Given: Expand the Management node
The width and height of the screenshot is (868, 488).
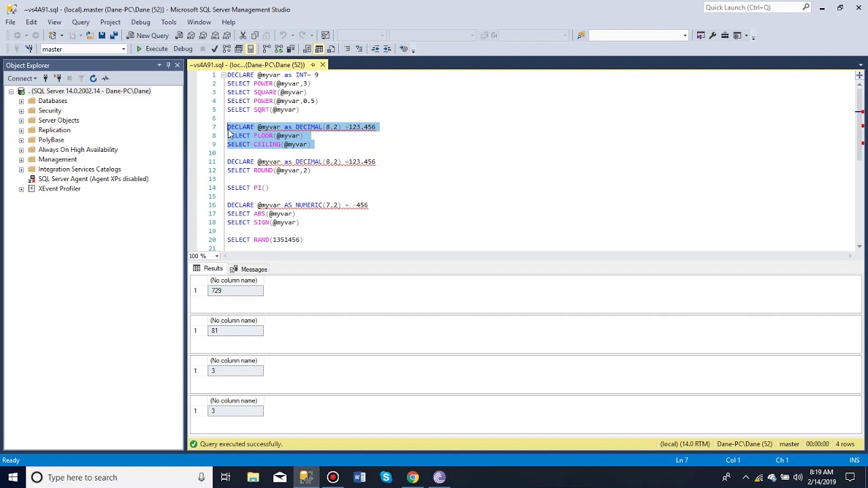Looking at the screenshot, I should tap(21, 159).
